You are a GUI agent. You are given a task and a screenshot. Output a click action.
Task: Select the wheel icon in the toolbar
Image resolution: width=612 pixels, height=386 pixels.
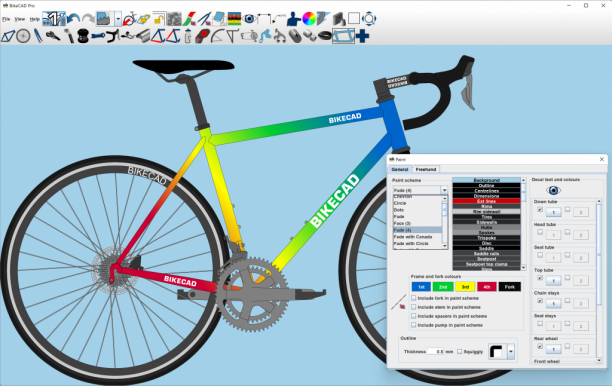pyautogui.click(x=23, y=36)
